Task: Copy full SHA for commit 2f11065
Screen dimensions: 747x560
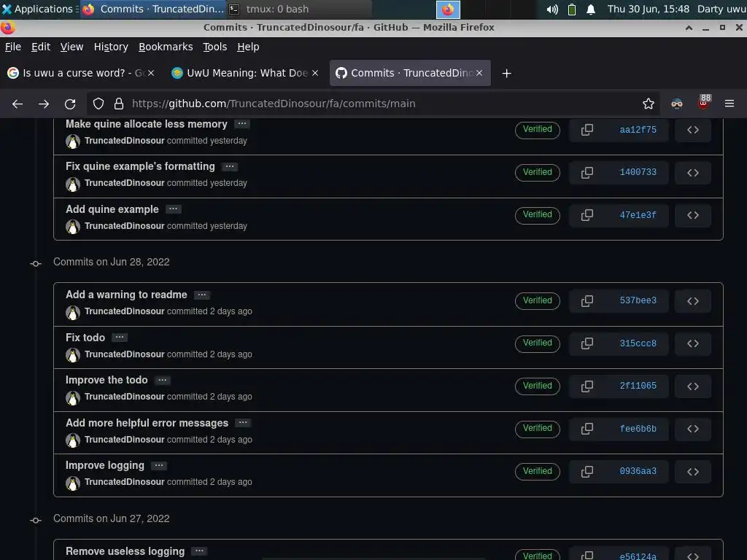Action: click(x=587, y=386)
